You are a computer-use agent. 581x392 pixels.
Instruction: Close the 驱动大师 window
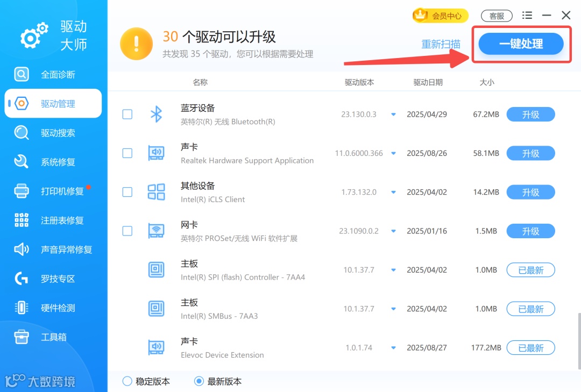point(566,15)
